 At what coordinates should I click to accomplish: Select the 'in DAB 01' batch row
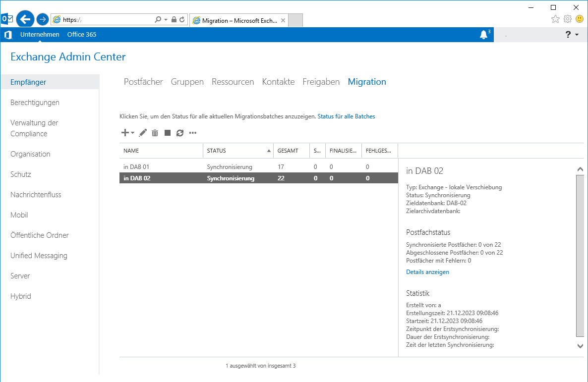136,167
